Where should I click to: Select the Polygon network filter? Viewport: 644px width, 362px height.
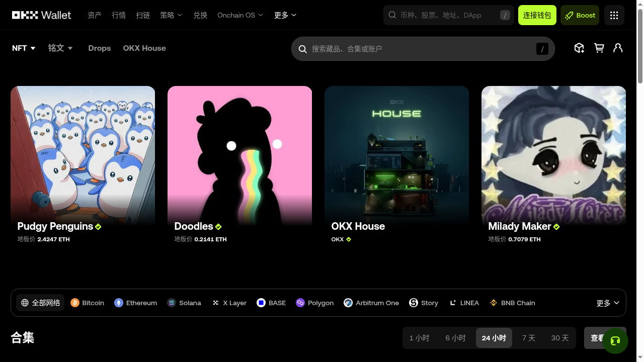(x=315, y=303)
